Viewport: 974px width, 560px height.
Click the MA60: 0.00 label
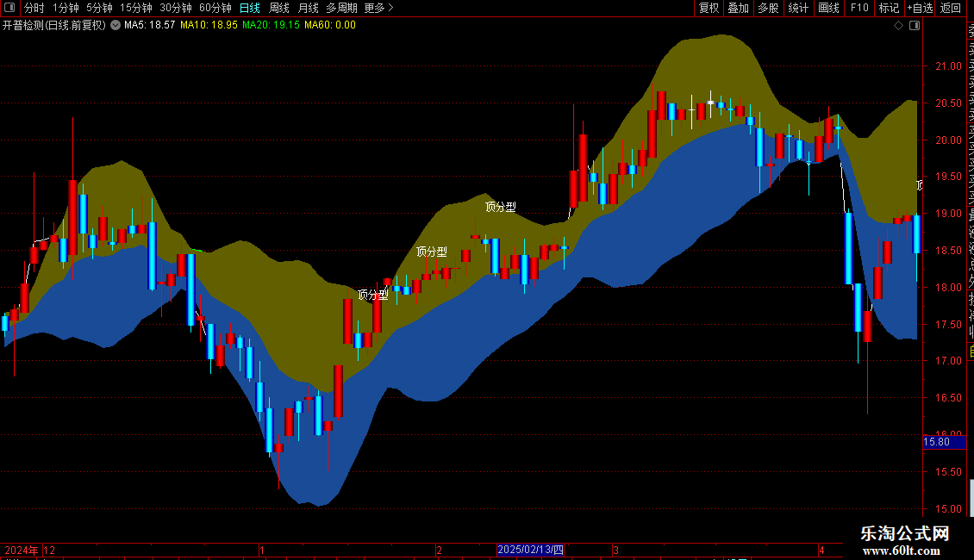(330, 26)
